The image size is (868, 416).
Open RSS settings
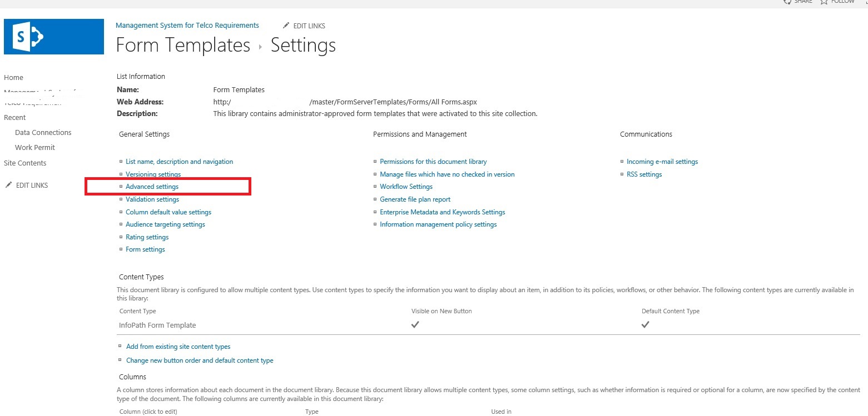pos(644,174)
